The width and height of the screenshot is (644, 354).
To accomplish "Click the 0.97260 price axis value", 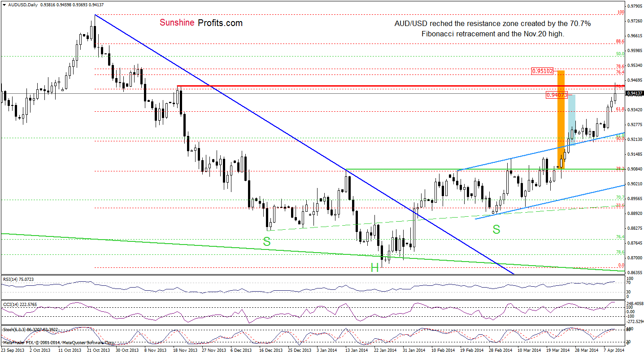I will coord(635,21).
